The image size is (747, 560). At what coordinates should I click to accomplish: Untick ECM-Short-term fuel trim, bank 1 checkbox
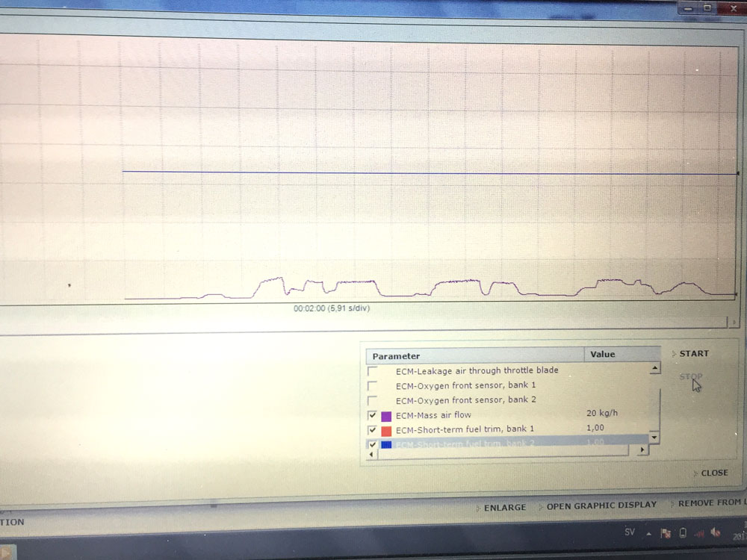pyautogui.click(x=372, y=430)
